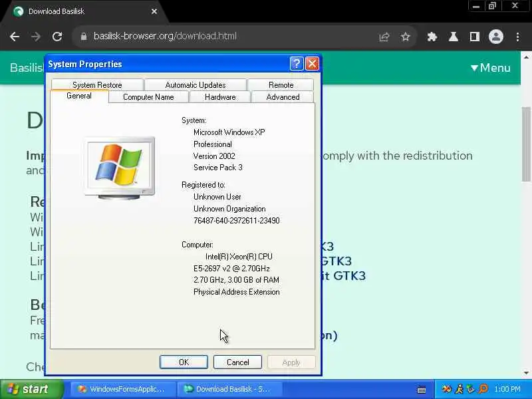Open the Chrome labs flask icon
532x399 pixels.
[x=454, y=37]
